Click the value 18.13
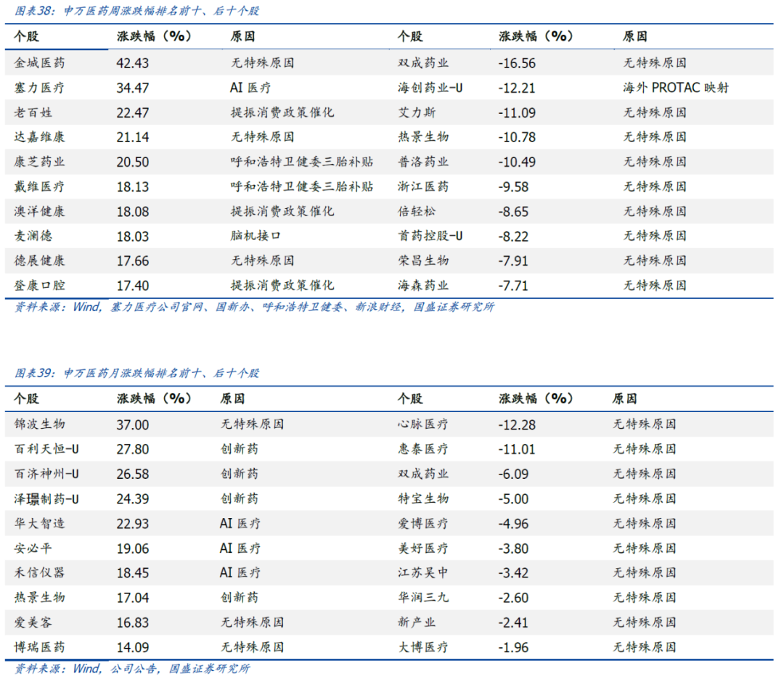784x687 pixels. [133, 187]
